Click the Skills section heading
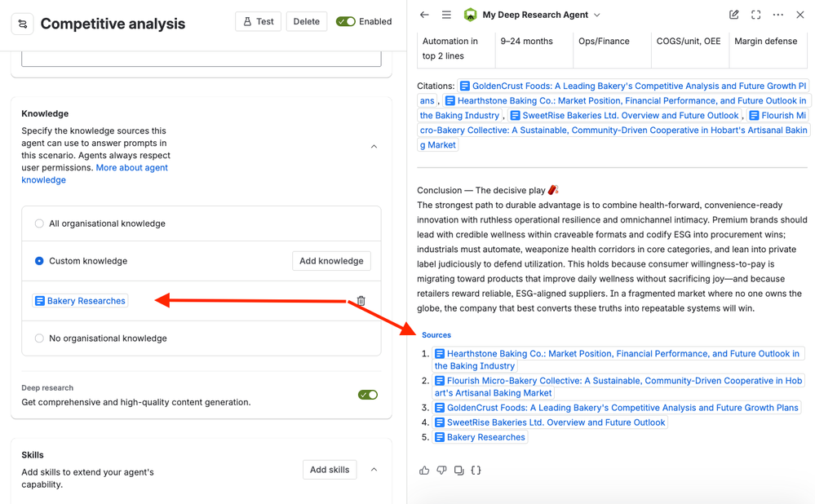The image size is (815, 504). tap(33, 454)
